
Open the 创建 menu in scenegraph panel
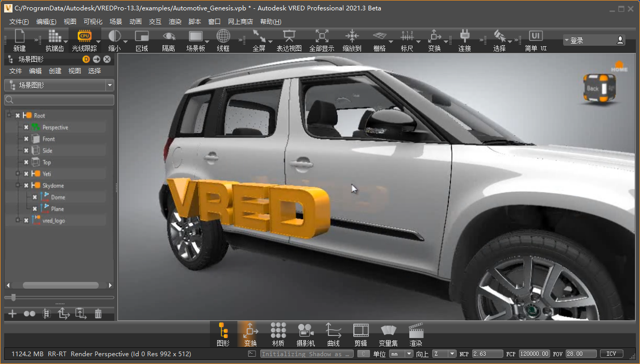click(55, 71)
